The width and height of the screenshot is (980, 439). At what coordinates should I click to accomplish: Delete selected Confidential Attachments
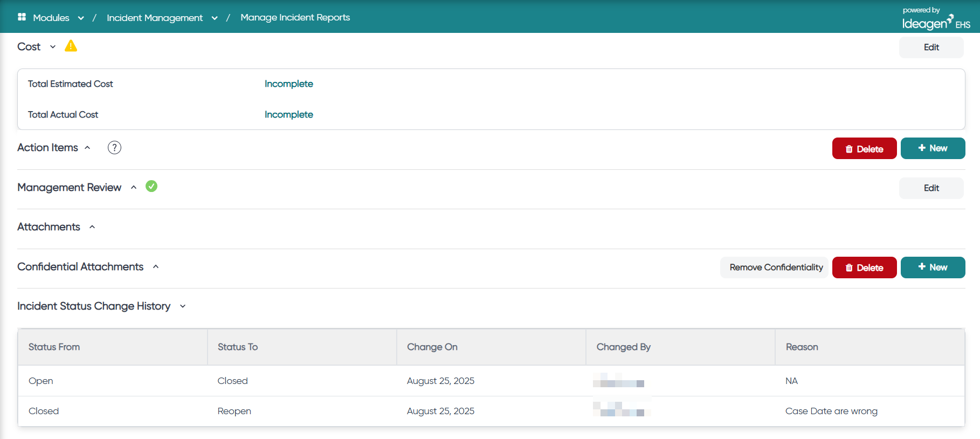[x=865, y=267]
